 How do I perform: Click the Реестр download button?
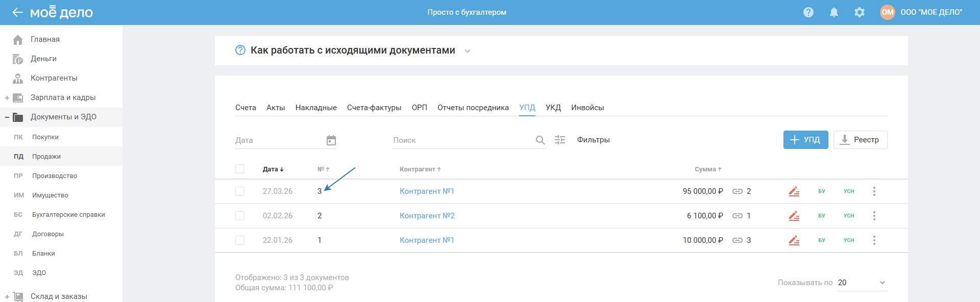[x=861, y=140]
